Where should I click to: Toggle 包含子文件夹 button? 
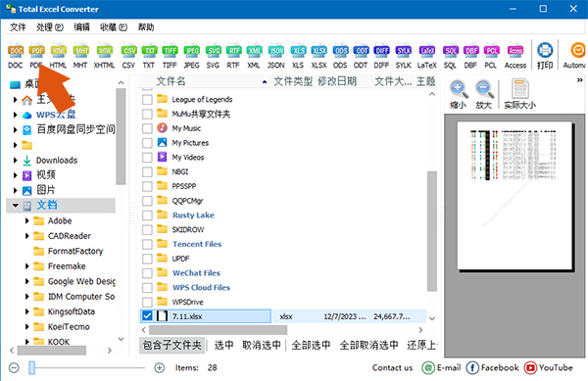(172, 345)
